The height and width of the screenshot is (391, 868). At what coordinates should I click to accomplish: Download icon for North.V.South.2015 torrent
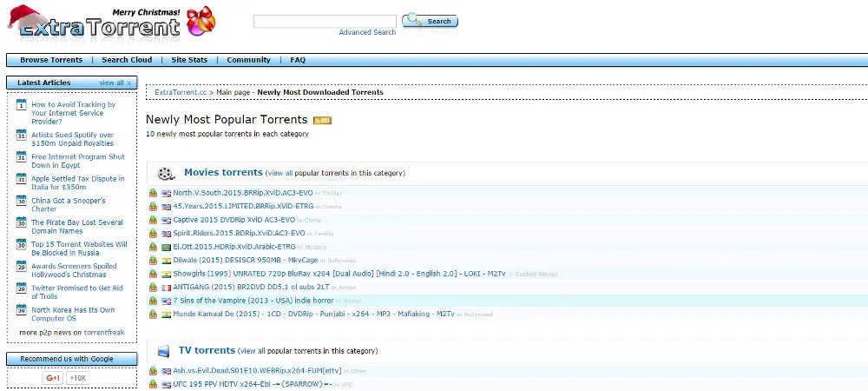coord(154,193)
